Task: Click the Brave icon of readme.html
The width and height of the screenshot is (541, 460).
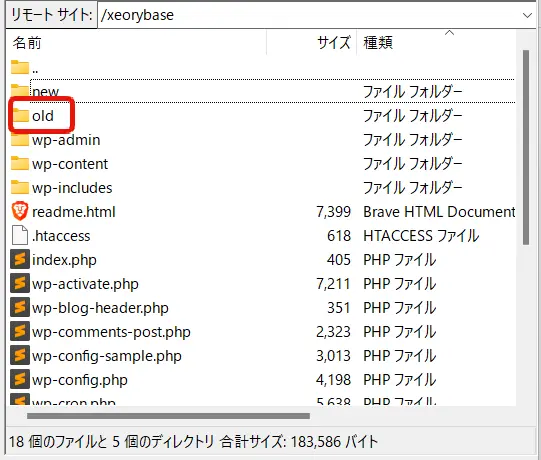Action: (20, 212)
